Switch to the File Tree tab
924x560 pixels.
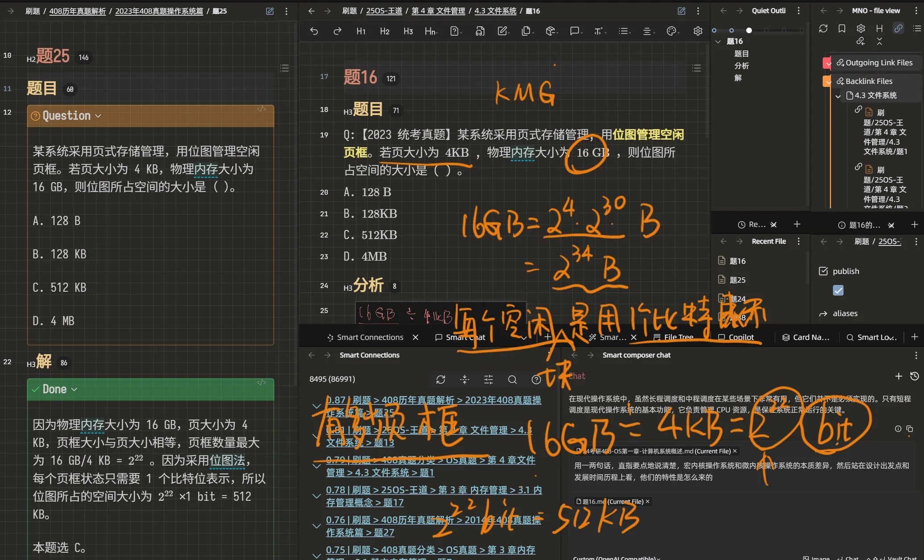tap(678, 337)
